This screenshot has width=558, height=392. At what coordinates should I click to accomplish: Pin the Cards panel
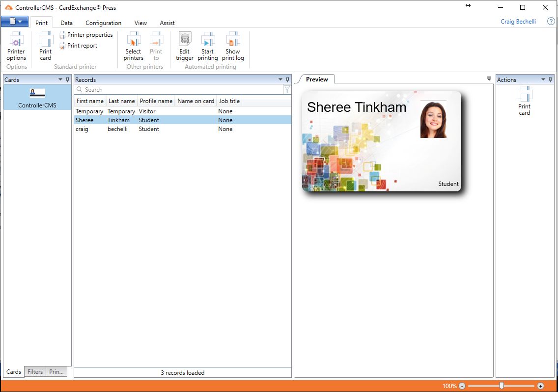68,79
